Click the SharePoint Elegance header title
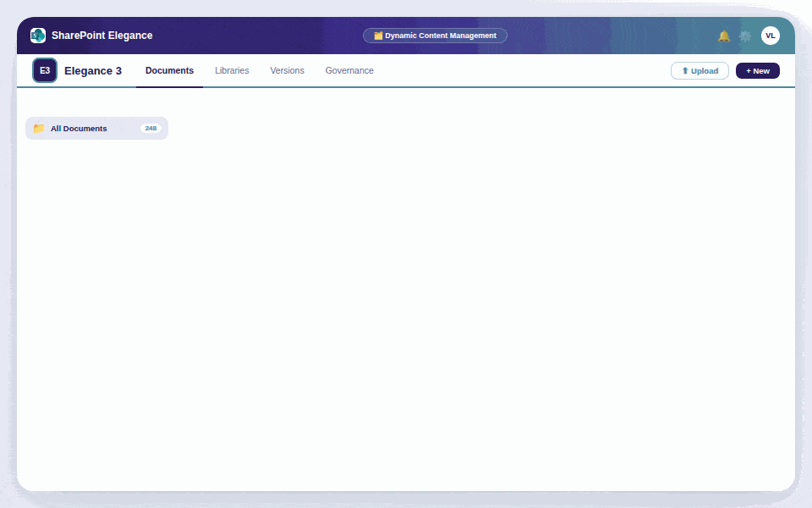Screen dimensions: 812x508 click(102, 36)
